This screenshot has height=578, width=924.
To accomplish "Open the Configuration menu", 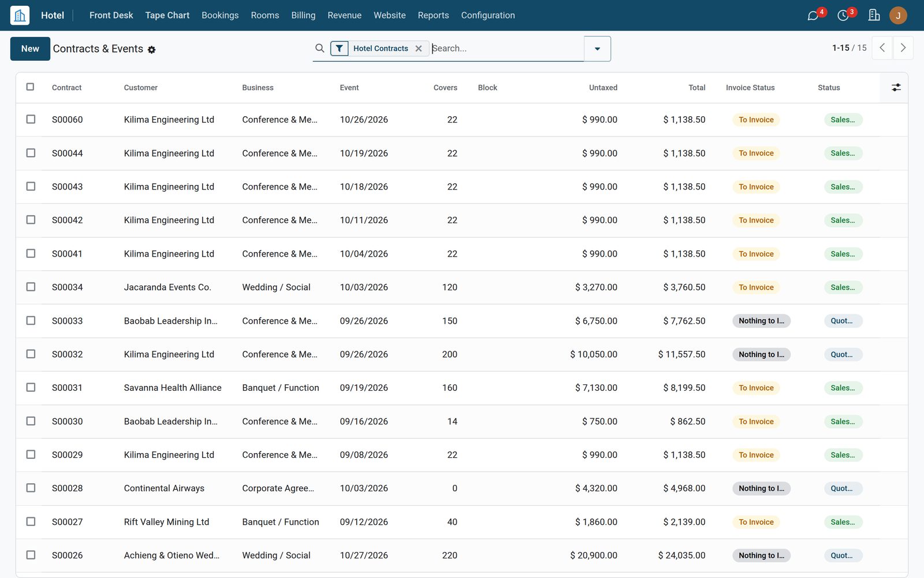I will coord(488,16).
